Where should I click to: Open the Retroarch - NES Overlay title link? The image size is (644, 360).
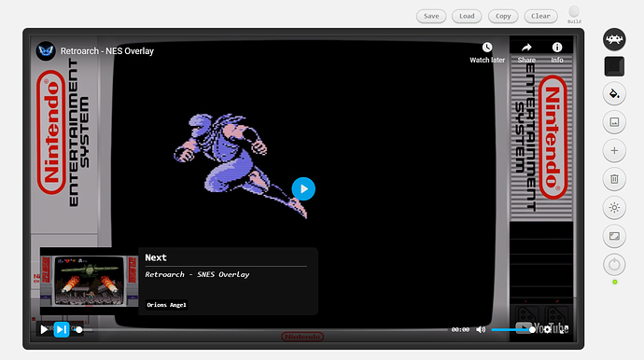pos(107,51)
